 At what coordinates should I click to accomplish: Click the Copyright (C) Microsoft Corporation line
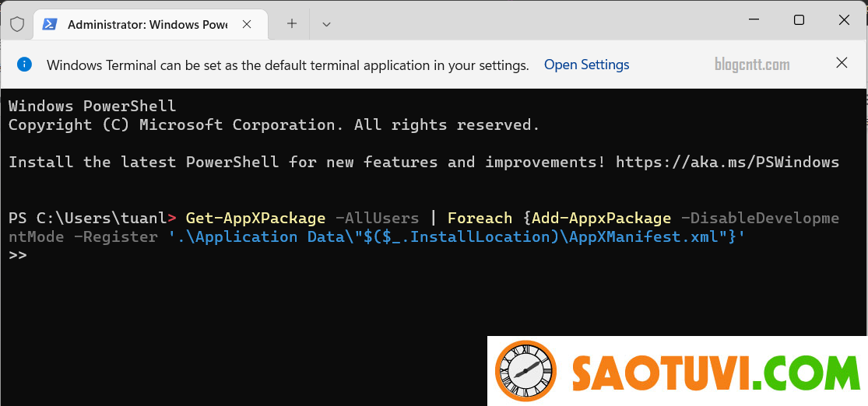(x=274, y=124)
